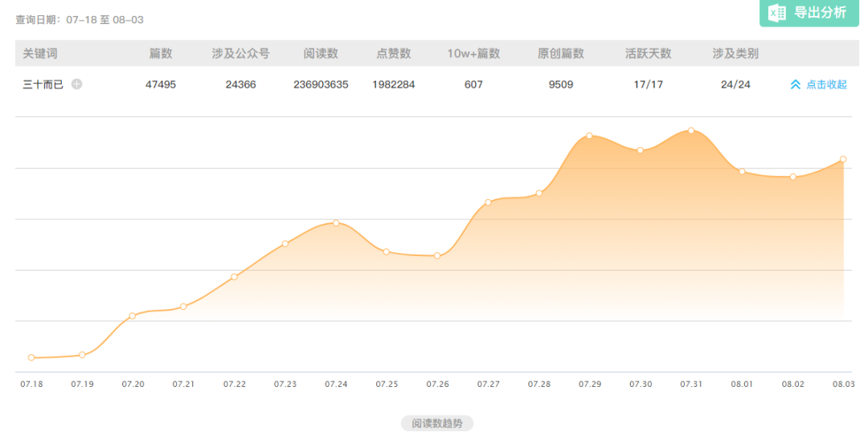Click the 10w+篇数 column header
Image resolution: width=868 pixels, height=440 pixels.
[474, 54]
